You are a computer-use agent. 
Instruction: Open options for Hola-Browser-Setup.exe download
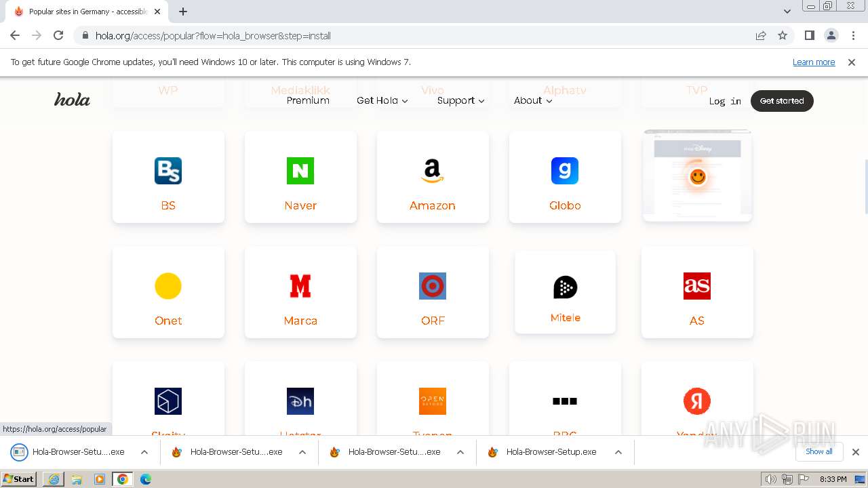coord(618,452)
